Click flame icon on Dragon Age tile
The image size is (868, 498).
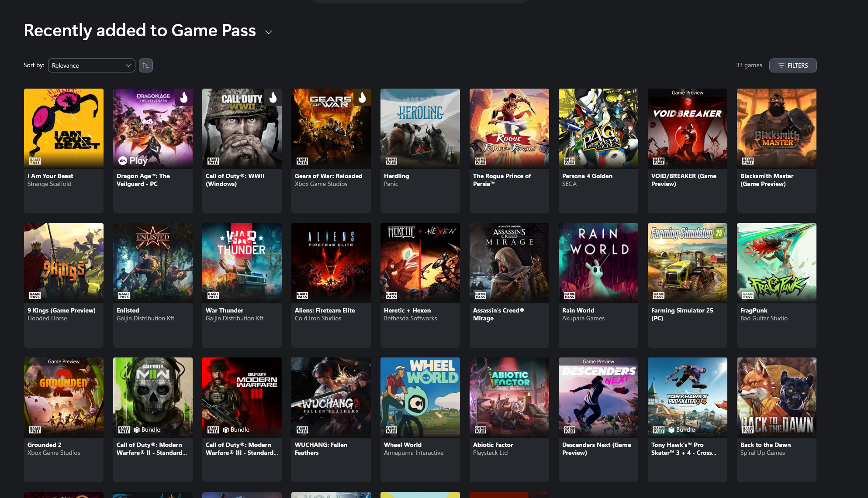tap(184, 97)
